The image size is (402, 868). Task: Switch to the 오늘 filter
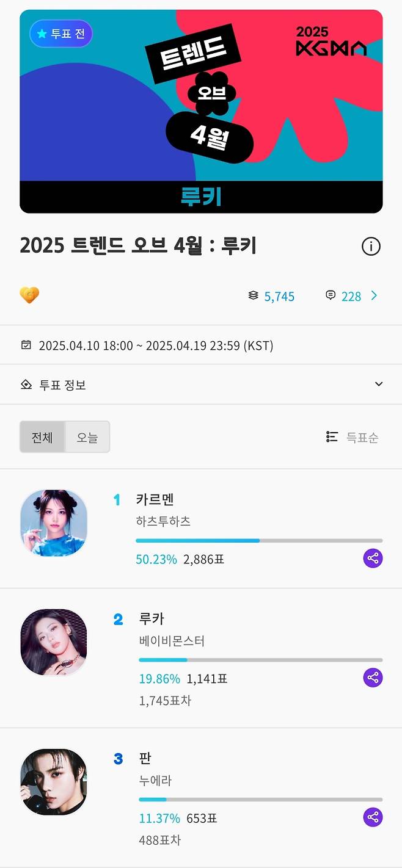[86, 437]
